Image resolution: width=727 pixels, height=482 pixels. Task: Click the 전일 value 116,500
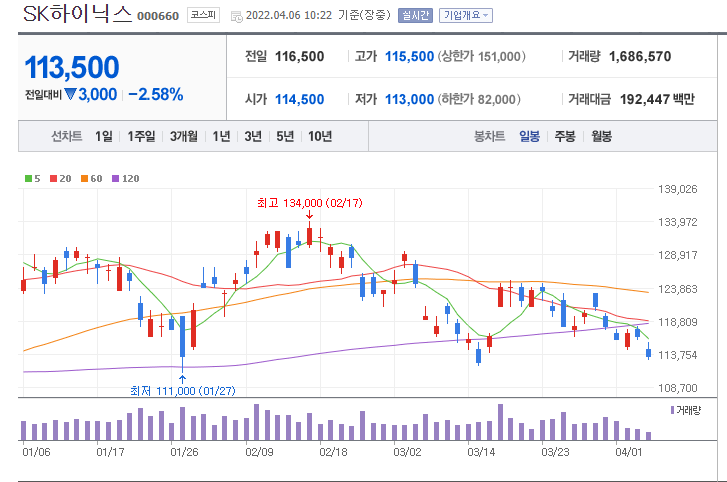(x=300, y=57)
